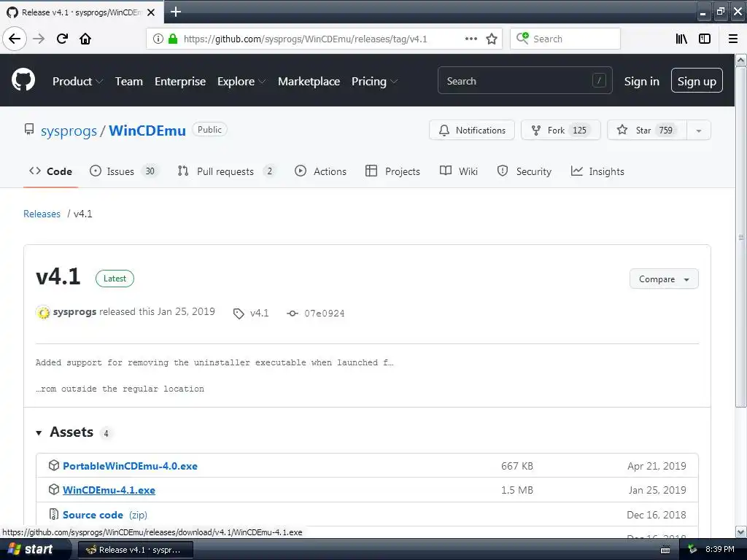Expand the Pricing dropdown menu
Image resolution: width=747 pixels, height=560 pixels.
coord(374,82)
